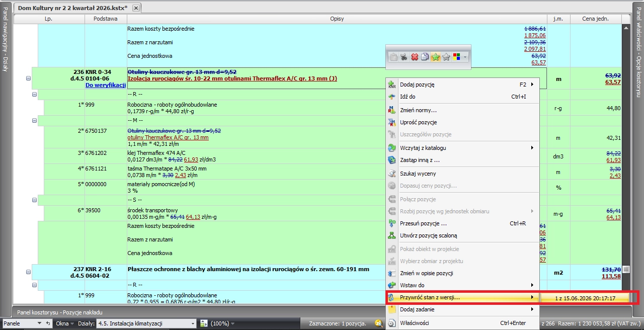The height and width of the screenshot is (330, 644).
Task: Click the greyed paste icon in mini toolbar
Action: [394, 57]
